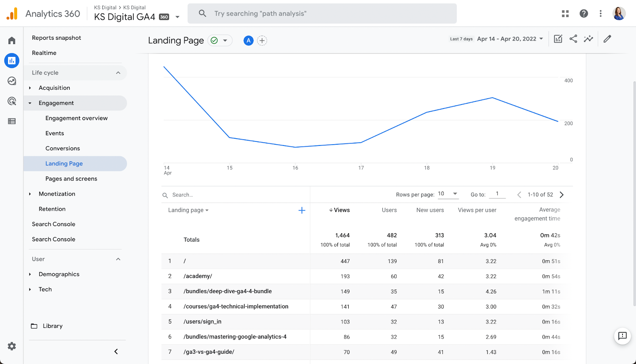Open the Retention report

pyautogui.click(x=52, y=209)
